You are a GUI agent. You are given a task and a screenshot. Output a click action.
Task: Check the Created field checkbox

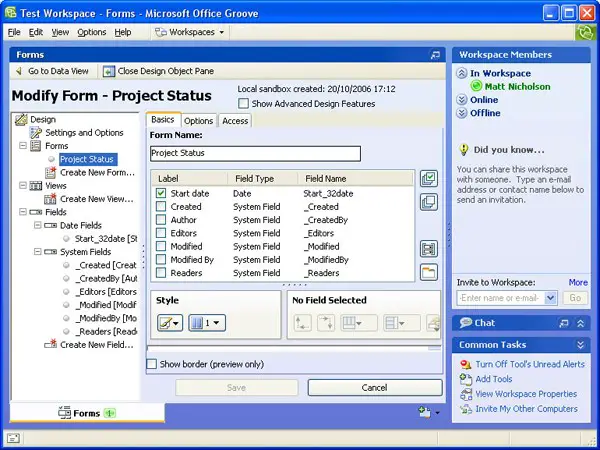point(161,207)
